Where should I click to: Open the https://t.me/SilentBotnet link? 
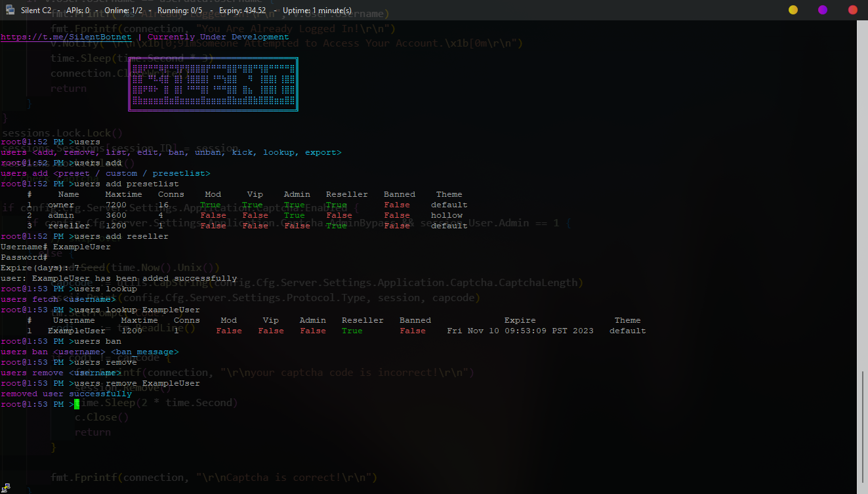66,37
